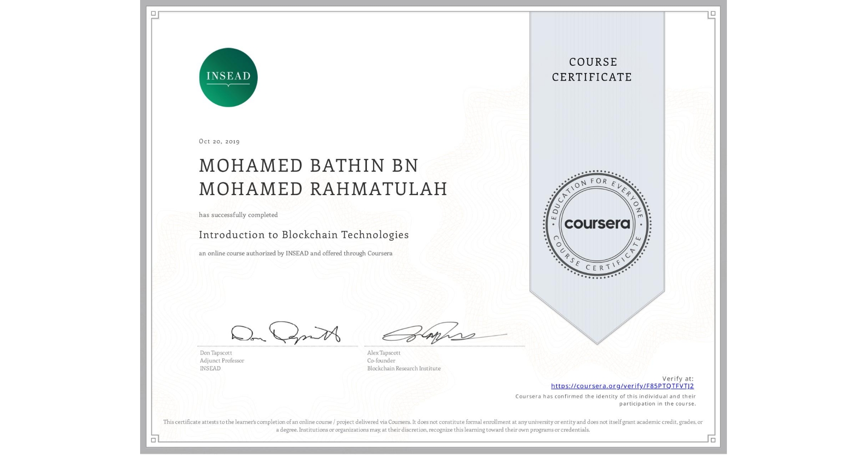Click 'has successfully completed' text
Image resolution: width=868 pixels, height=455 pixels.
pyautogui.click(x=238, y=215)
